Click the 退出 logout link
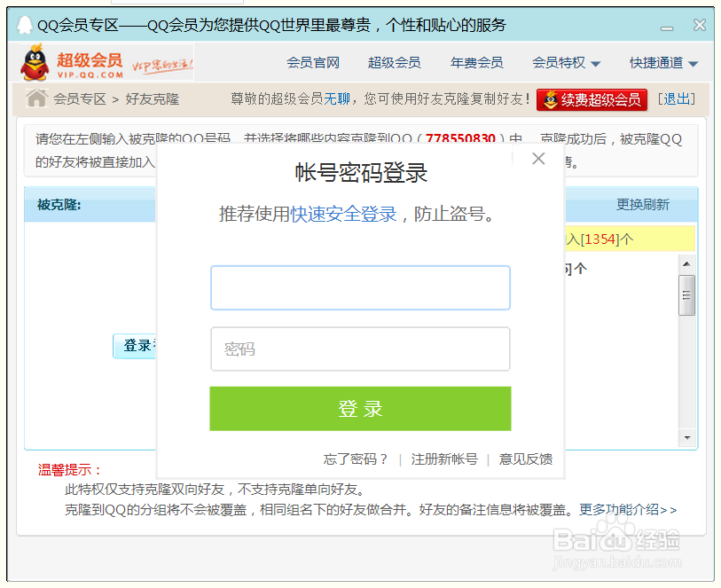Screen dimensions: 721x588 677,98
